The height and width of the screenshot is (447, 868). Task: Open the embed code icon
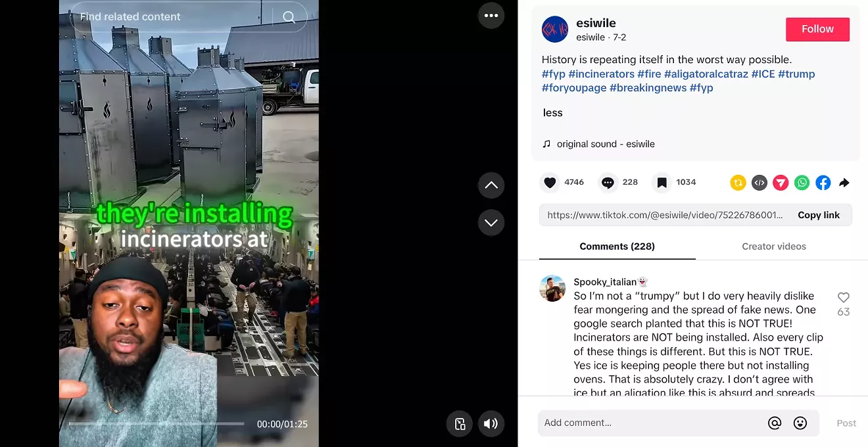[x=759, y=183]
